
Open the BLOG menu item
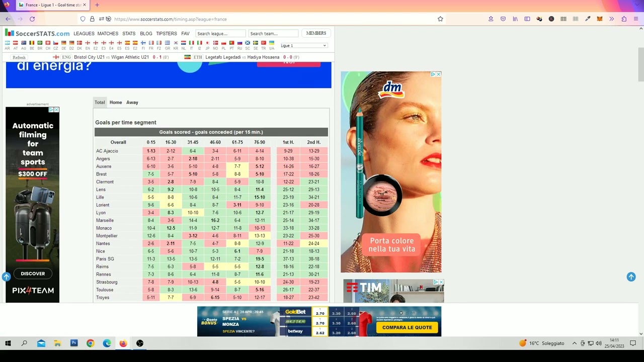pos(146,34)
